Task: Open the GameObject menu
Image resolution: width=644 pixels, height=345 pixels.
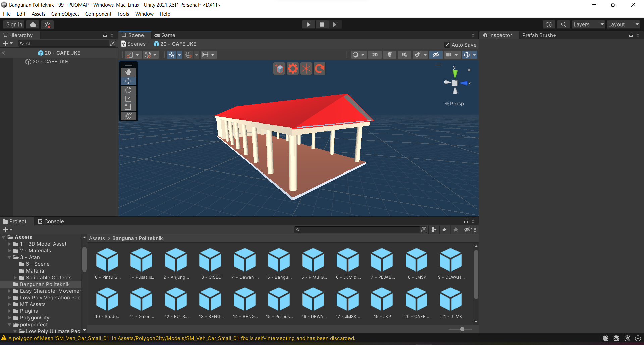Action: [65, 14]
